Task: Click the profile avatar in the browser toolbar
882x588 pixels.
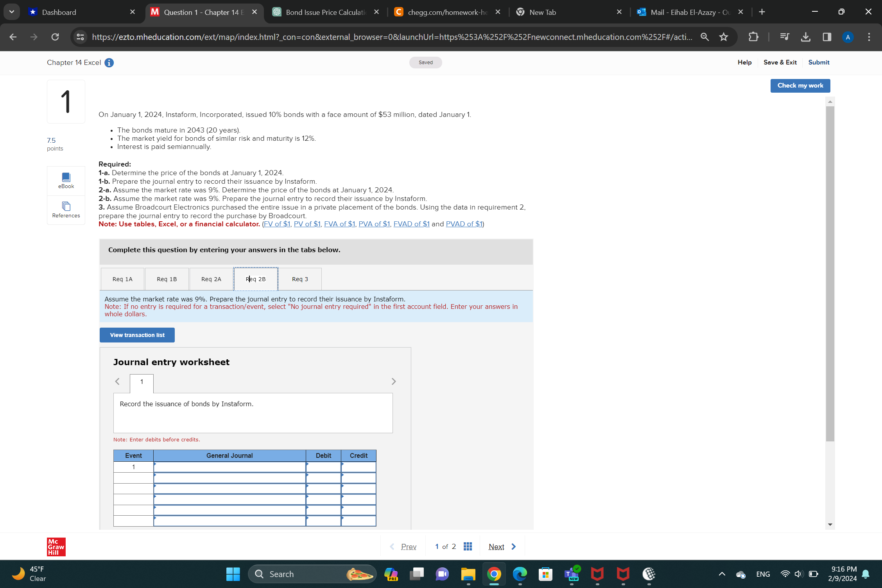Action: pos(848,37)
